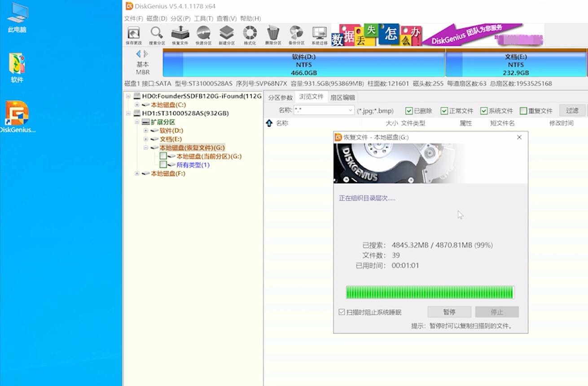Launch DiskGenius desktop shortcut

[17, 117]
